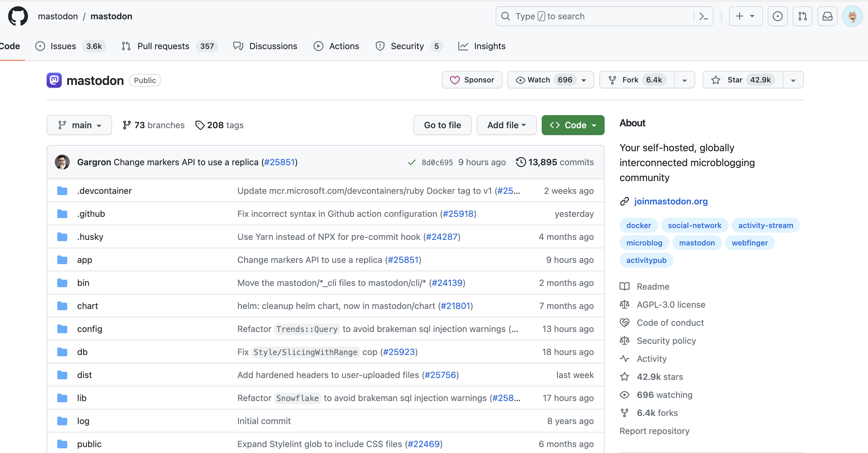Open the issues shortcut icon in header

(x=777, y=16)
